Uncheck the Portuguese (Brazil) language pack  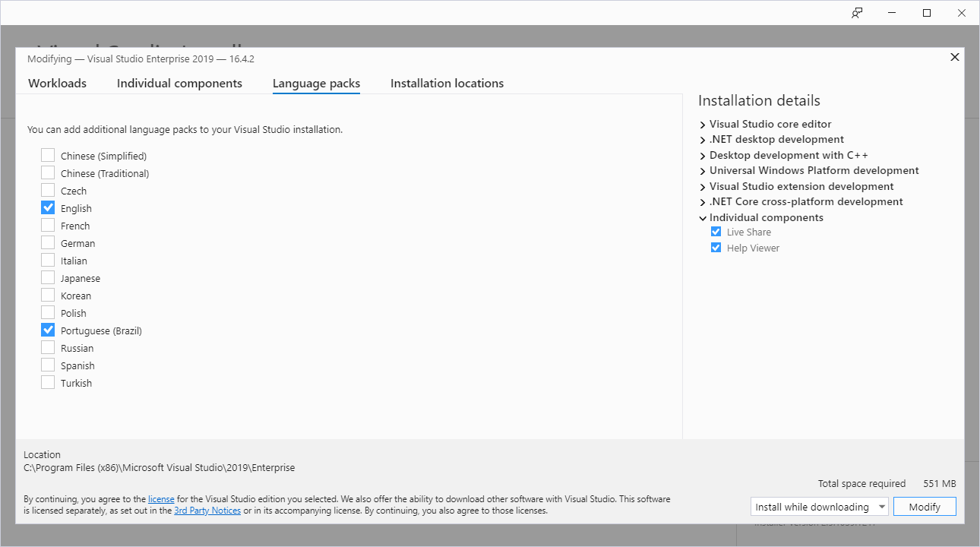coord(48,330)
